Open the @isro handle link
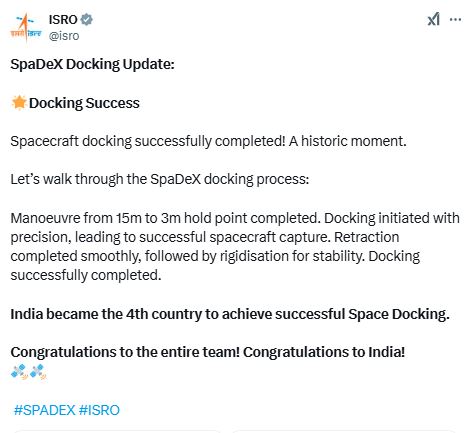Screen dimensions: 466x433 (64, 35)
